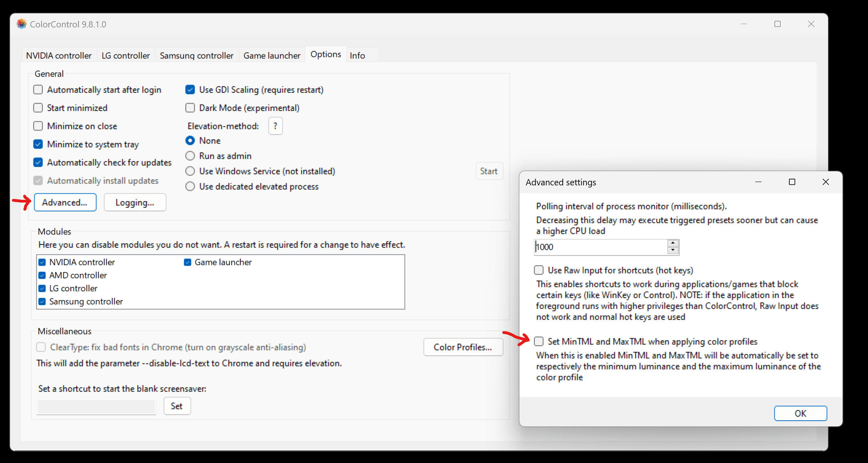Disable the LG controller module

(x=42, y=288)
